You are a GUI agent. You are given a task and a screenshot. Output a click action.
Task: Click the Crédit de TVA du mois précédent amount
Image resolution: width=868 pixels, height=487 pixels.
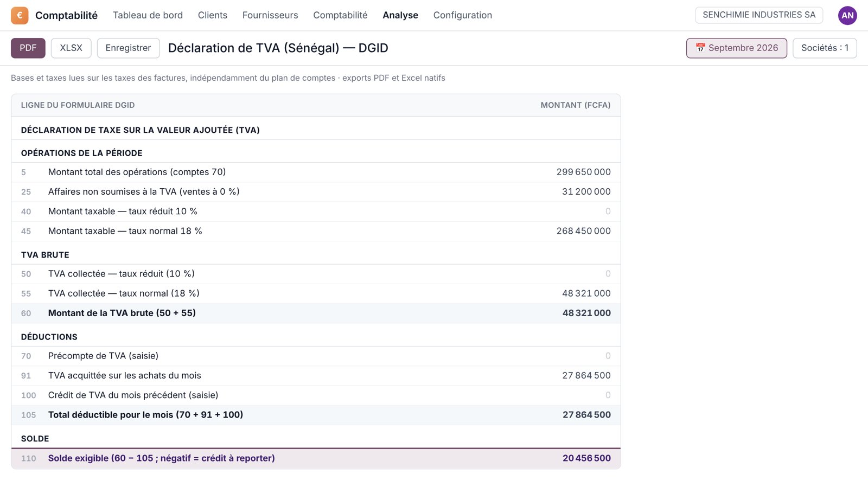pyautogui.click(x=608, y=395)
